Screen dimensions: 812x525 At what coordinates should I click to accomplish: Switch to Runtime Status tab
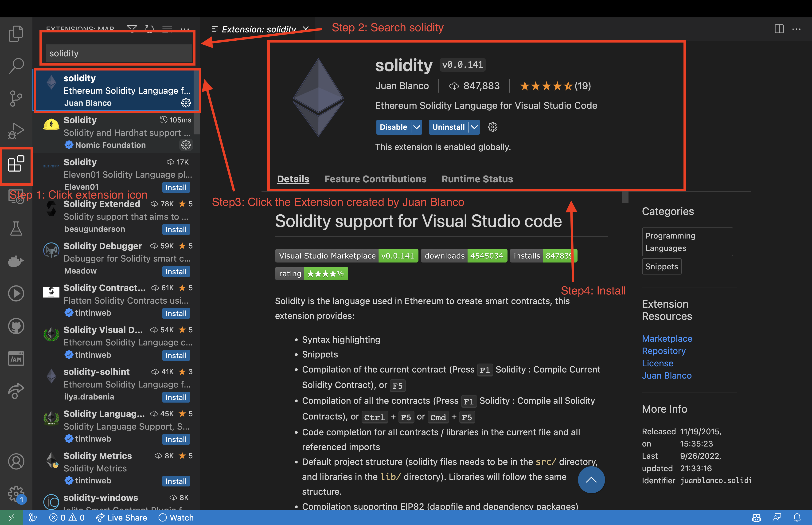pos(476,178)
